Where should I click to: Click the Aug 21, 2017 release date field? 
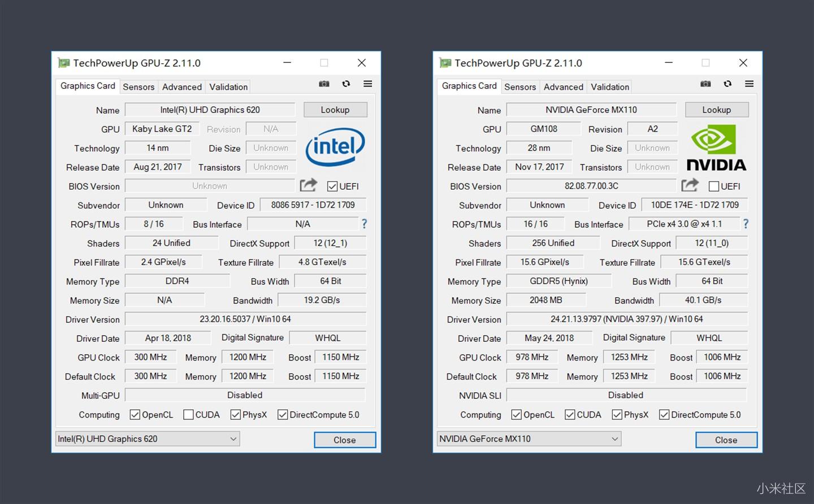tap(158, 167)
